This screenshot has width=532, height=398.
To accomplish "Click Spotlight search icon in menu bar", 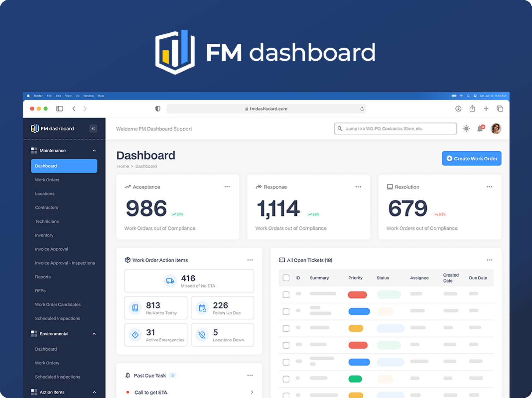I will tap(468, 96).
